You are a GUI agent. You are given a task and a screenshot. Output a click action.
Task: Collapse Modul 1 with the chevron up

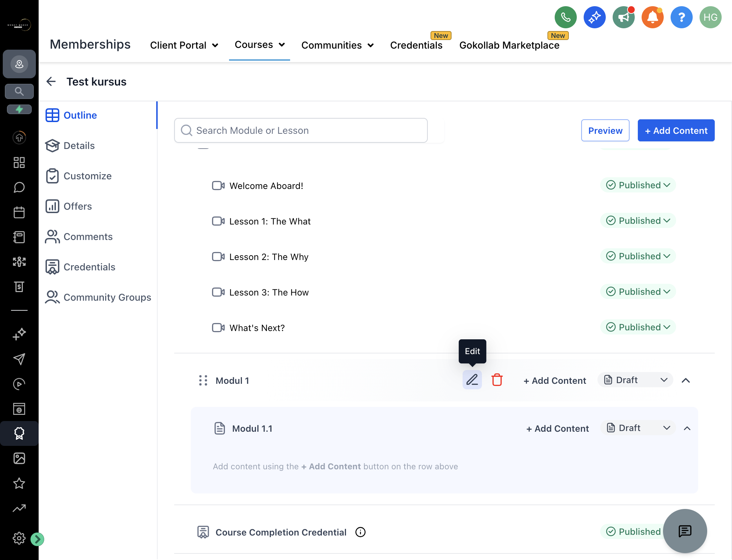click(x=686, y=380)
